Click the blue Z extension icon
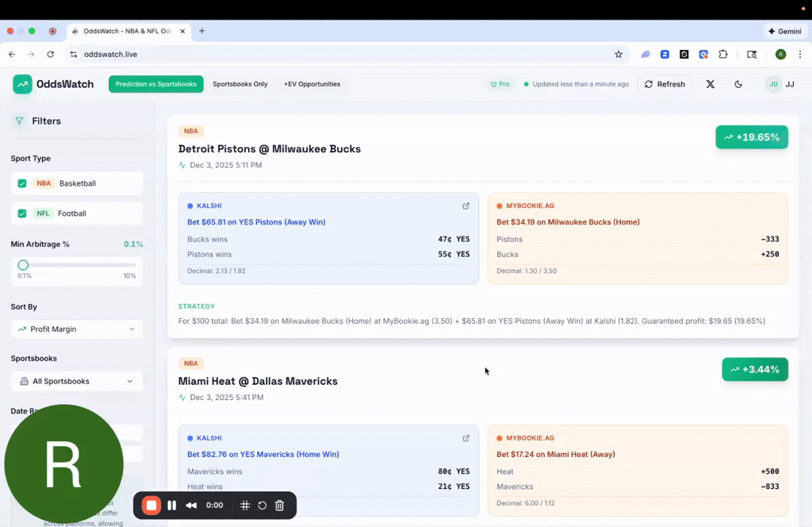 pyautogui.click(x=665, y=54)
